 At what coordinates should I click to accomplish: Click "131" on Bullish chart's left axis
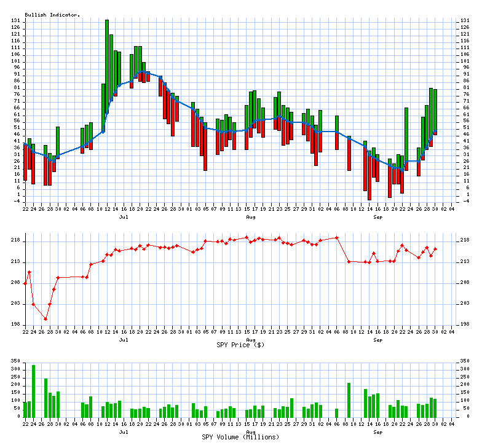point(16,20)
